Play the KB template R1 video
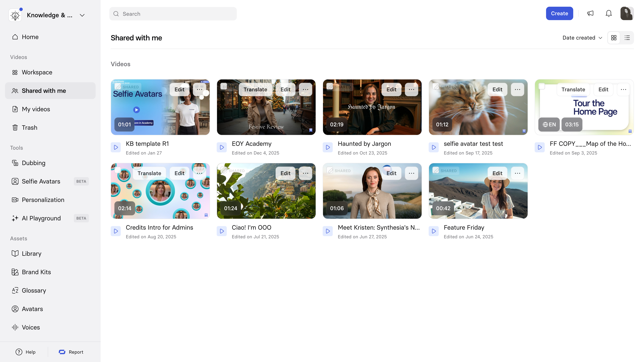This screenshot has height=362, width=644. pos(116,147)
